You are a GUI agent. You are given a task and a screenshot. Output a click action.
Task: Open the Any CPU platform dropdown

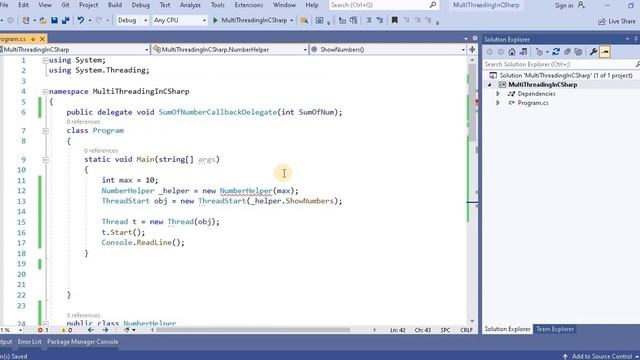pyautogui.click(x=180, y=20)
